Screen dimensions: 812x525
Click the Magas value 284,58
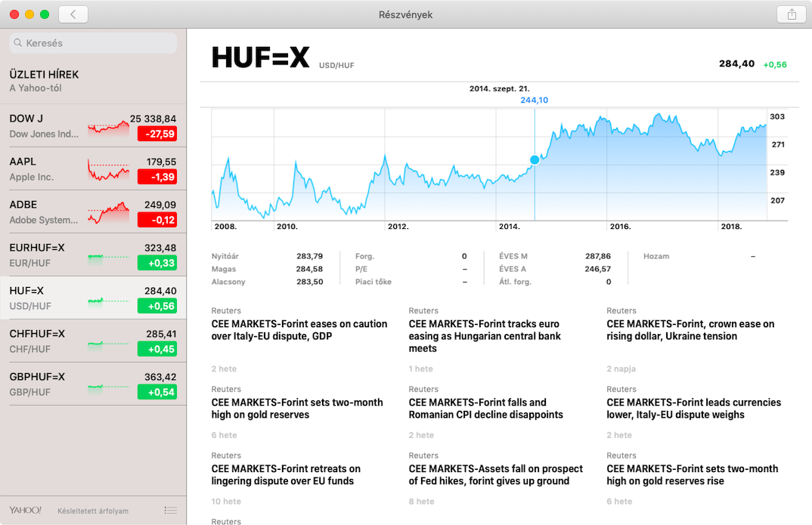coord(310,269)
